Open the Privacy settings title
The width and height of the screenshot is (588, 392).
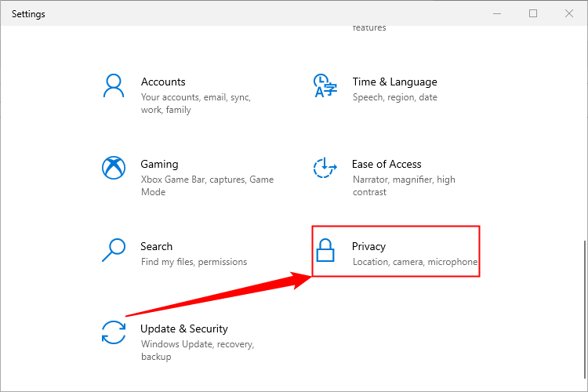(x=368, y=246)
